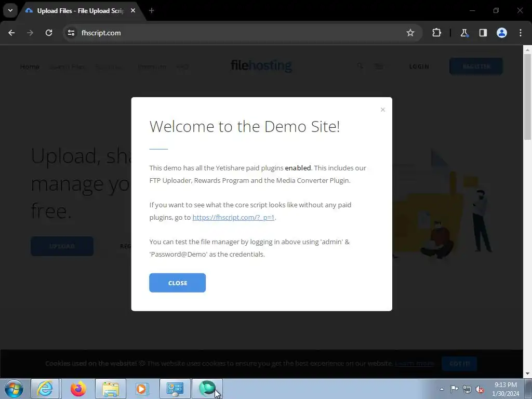Click GOT IT on the cookie banner
The image size is (532, 399).
[459, 364]
